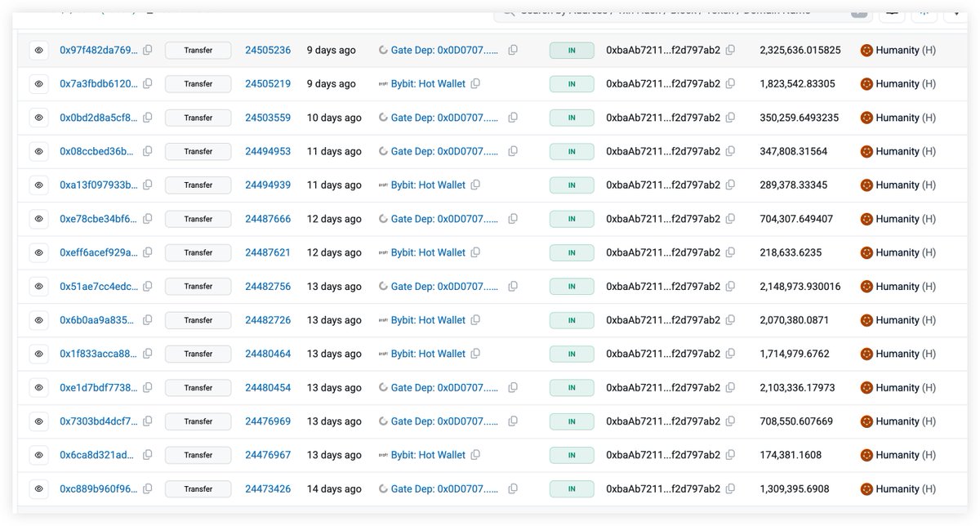Copy transaction hash 0x51ae7cc4edc
The width and height of the screenshot is (980, 526).
148,287
